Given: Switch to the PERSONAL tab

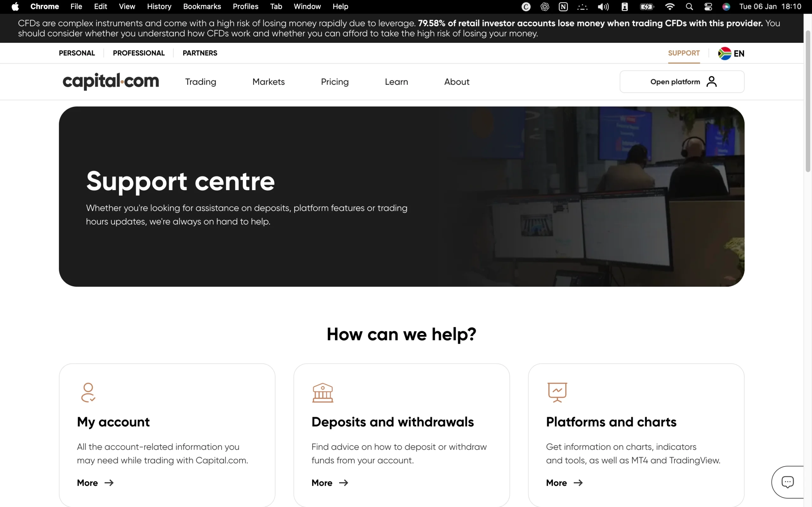Looking at the screenshot, I should pos(76,53).
